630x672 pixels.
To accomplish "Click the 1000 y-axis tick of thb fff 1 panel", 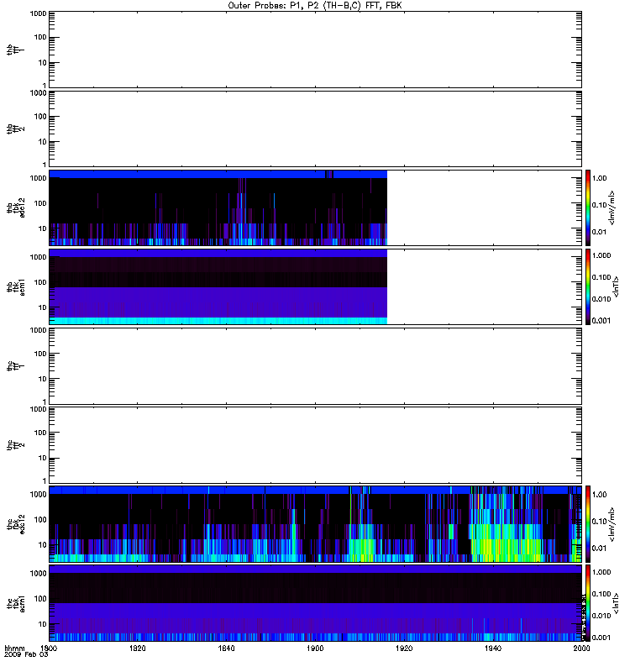I will 38,13.
